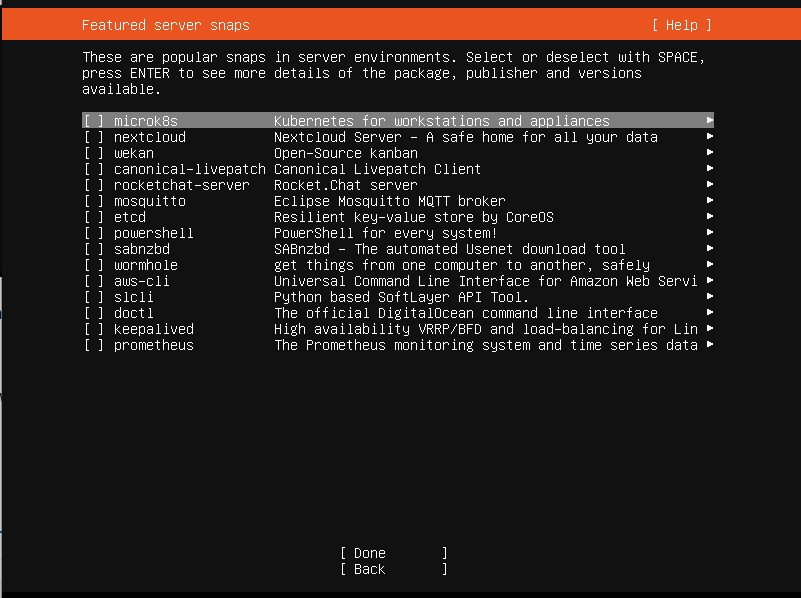
Task: Select the powershell package name
Action: coord(153,233)
